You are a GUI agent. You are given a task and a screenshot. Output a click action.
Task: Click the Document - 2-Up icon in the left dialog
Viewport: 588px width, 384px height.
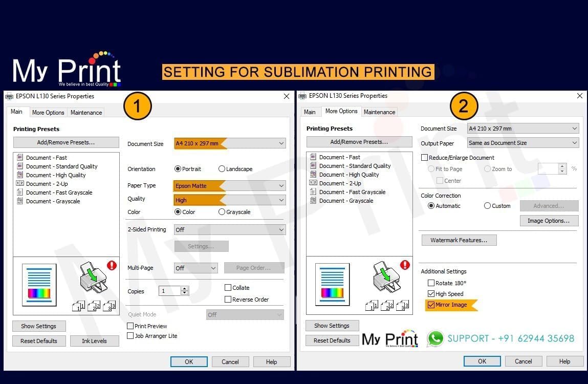[20, 183]
